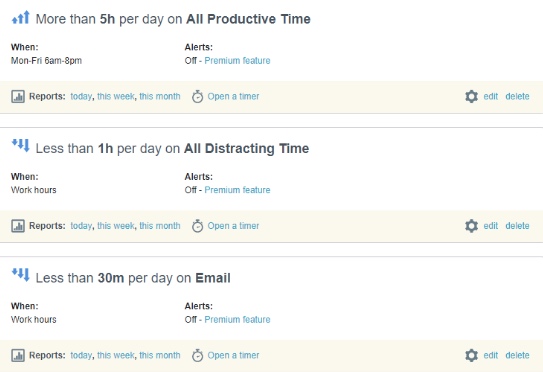Viewport: 543px width, 372px height.
Task: Click the gear icon in All Productive Time row
Action: click(x=471, y=96)
